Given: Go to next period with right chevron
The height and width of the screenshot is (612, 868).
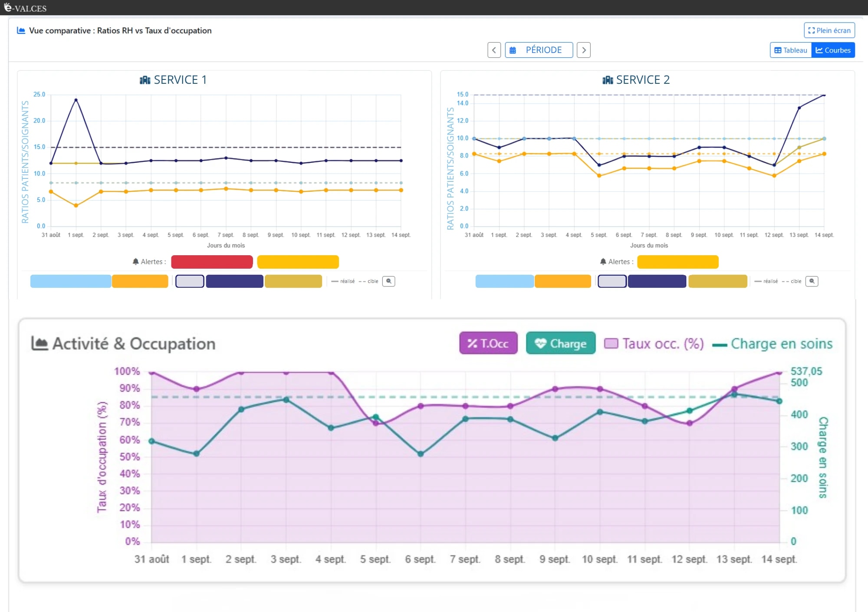Looking at the screenshot, I should coord(584,50).
